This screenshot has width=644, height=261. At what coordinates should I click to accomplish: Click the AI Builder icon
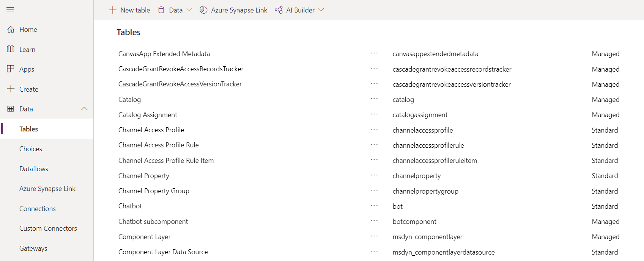click(x=279, y=10)
